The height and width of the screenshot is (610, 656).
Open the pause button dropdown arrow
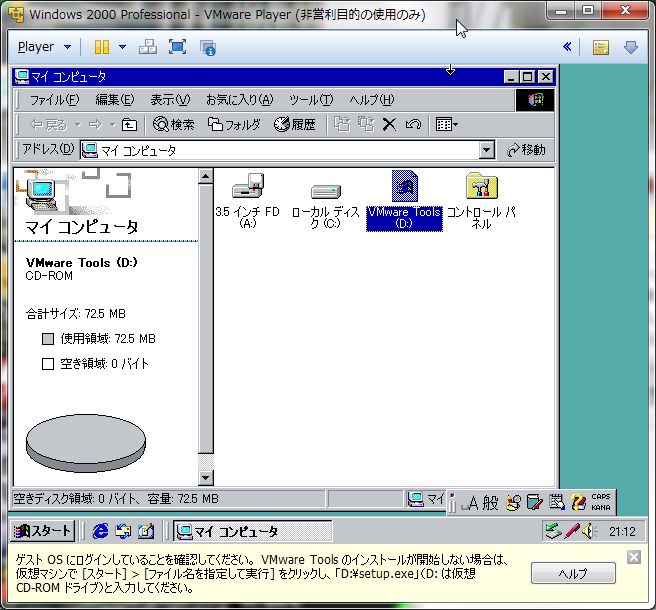click(x=122, y=47)
